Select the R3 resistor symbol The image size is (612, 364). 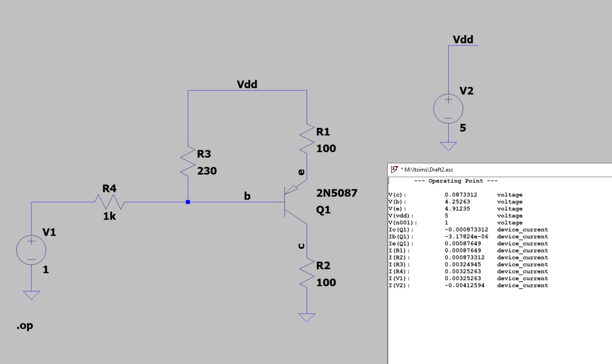[x=188, y=162]
